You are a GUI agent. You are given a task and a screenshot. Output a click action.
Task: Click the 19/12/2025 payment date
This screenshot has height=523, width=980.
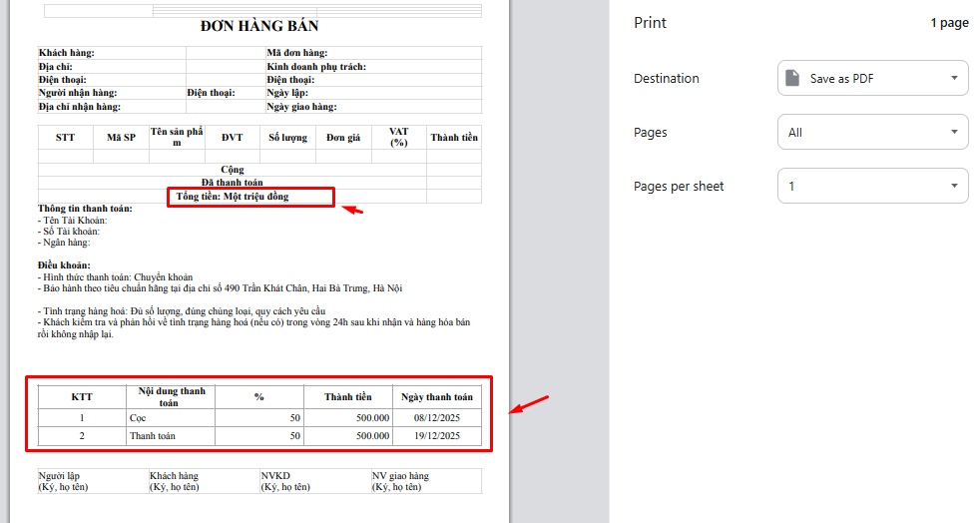click(x=436, y=436)
